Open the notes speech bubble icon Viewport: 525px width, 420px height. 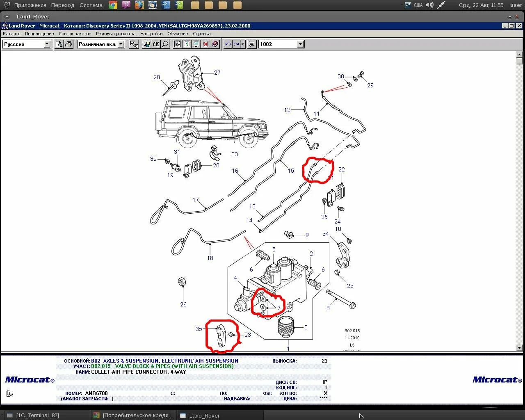(x=252, y=44)
